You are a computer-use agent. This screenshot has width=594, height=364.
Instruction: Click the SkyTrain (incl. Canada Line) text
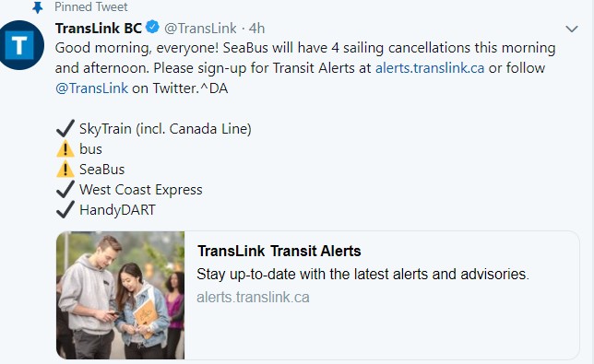tap(165, 129)
